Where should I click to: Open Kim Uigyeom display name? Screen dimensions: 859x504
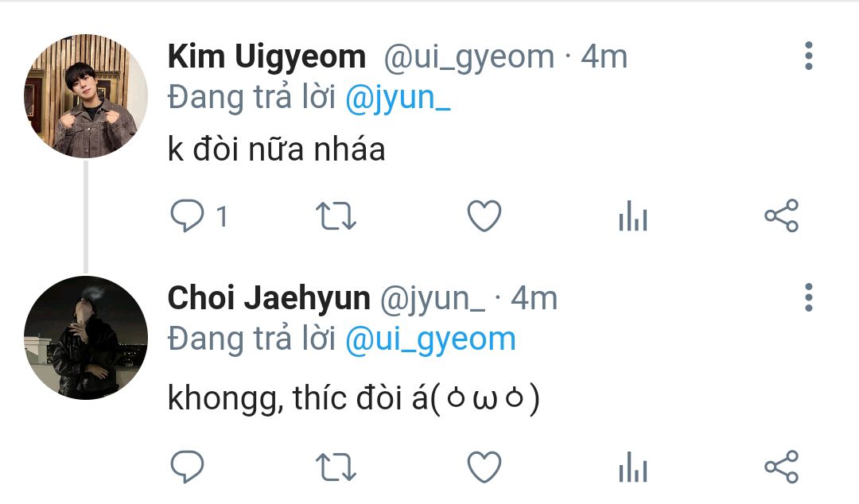click(x=266, y=57)
